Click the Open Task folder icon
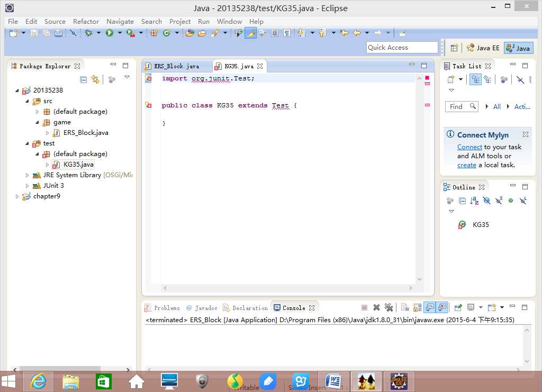 pyautogui.click(x=202, y=33)
